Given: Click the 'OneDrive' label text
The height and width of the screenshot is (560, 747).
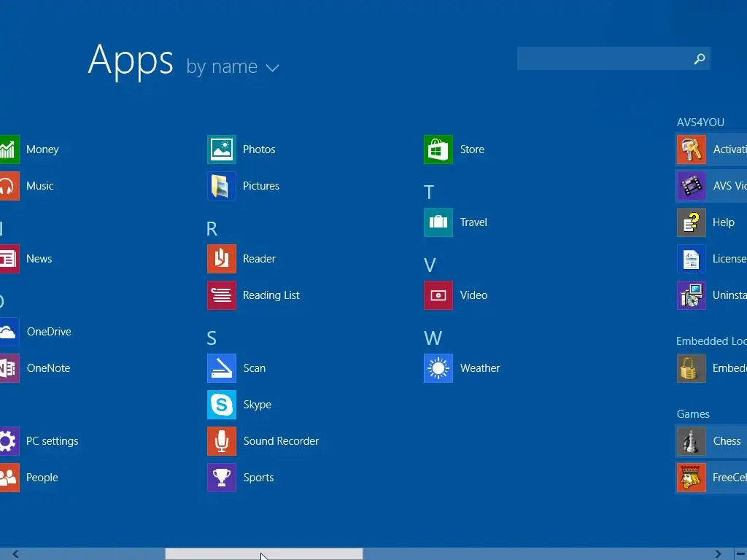Looking at the screenshot, I should click(49, 332).
